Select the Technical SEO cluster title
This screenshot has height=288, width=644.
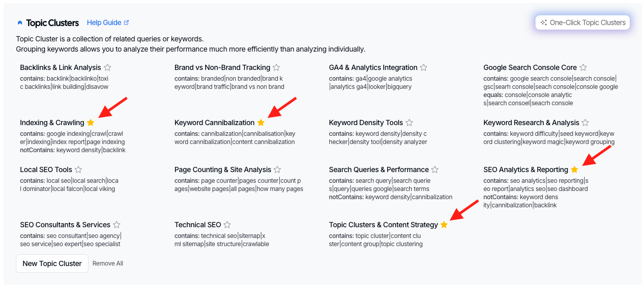pos(197,225)
